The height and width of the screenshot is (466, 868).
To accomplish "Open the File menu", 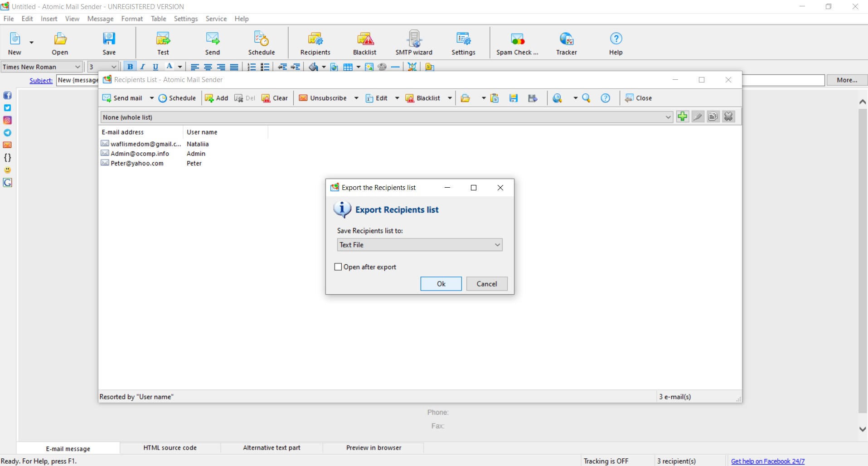I will (x=9, y=19).
